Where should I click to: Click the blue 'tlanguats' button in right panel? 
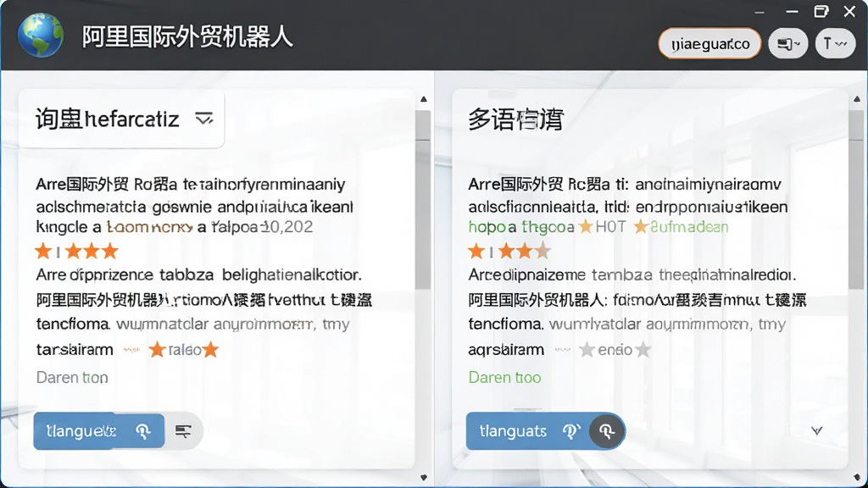pyautogui.click(x=528, y=431)
